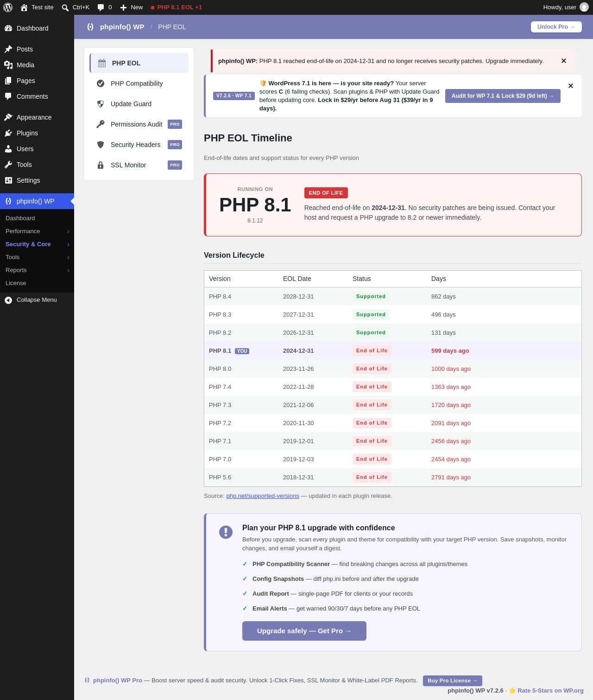Open the Permissions Audit tab
Screen dimensions: 593x700
(139, 124)
